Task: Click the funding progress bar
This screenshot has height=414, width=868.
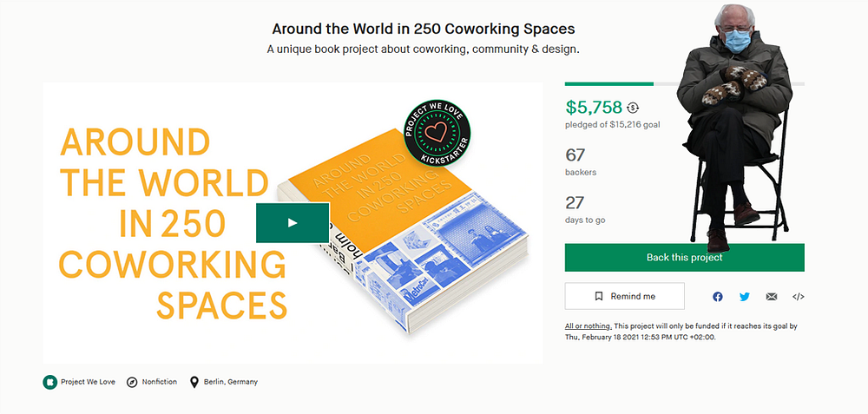Action: (x=684, y=83)
